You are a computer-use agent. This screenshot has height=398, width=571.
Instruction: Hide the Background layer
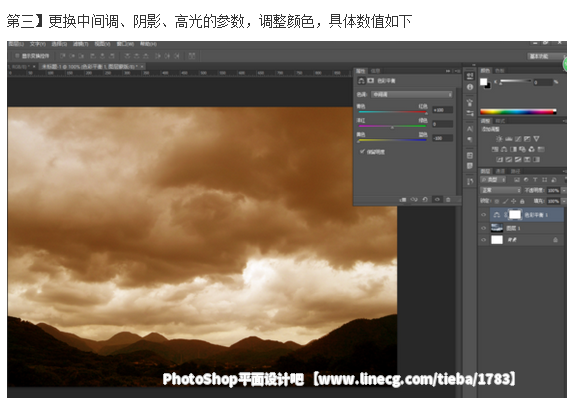(x=484, y=240)
